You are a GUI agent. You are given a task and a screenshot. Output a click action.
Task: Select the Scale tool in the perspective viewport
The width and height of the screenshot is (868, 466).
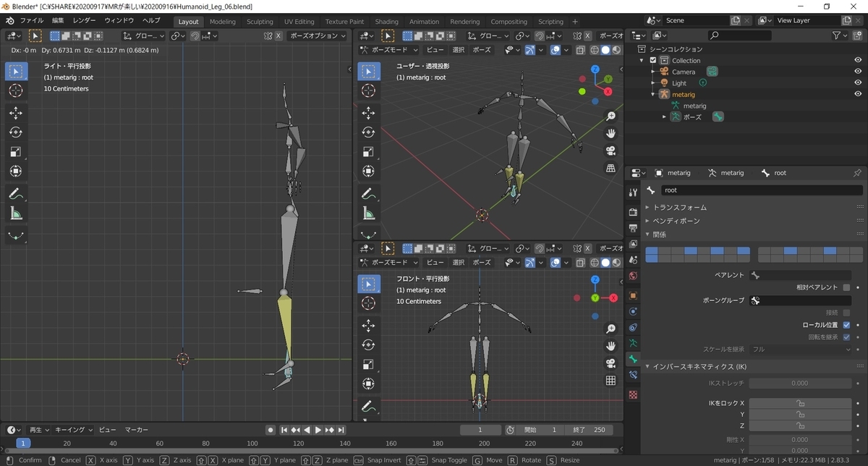(x=368, y=152)
